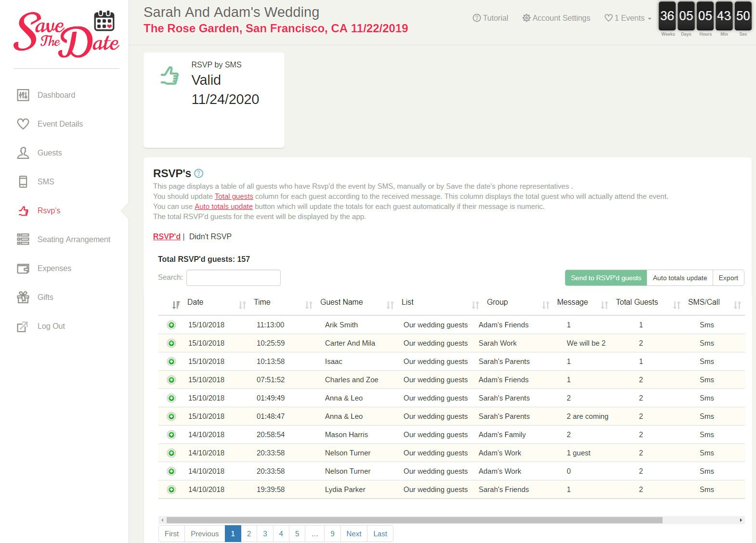Expand the Charles and Zoe row
Viewport: 756px width, 543px height.
point(171,380)
